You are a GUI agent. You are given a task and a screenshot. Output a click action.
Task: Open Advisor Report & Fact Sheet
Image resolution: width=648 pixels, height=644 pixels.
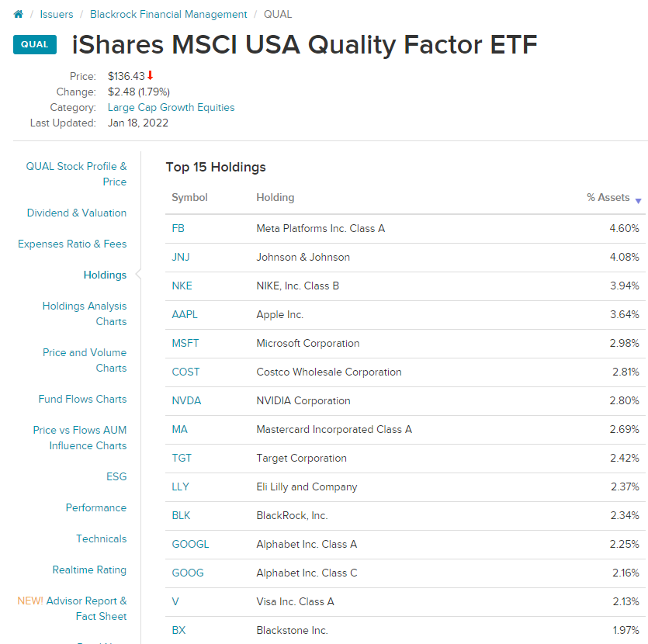click(x=86, y=608)
